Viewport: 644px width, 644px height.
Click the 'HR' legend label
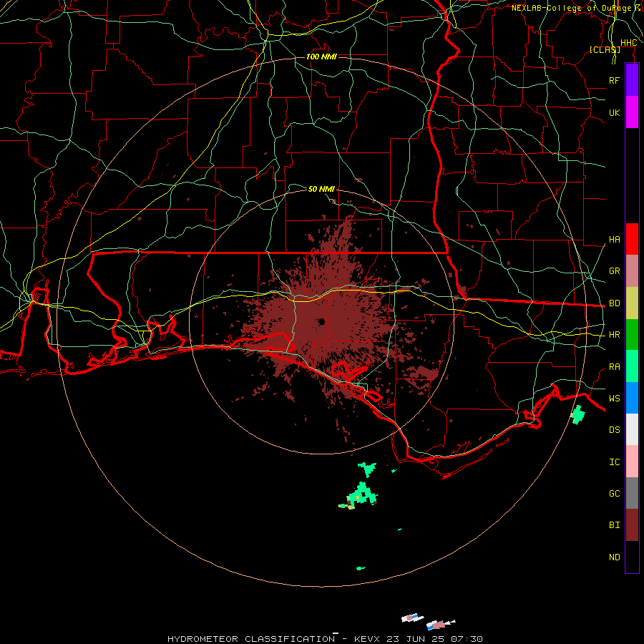(614, 335)
